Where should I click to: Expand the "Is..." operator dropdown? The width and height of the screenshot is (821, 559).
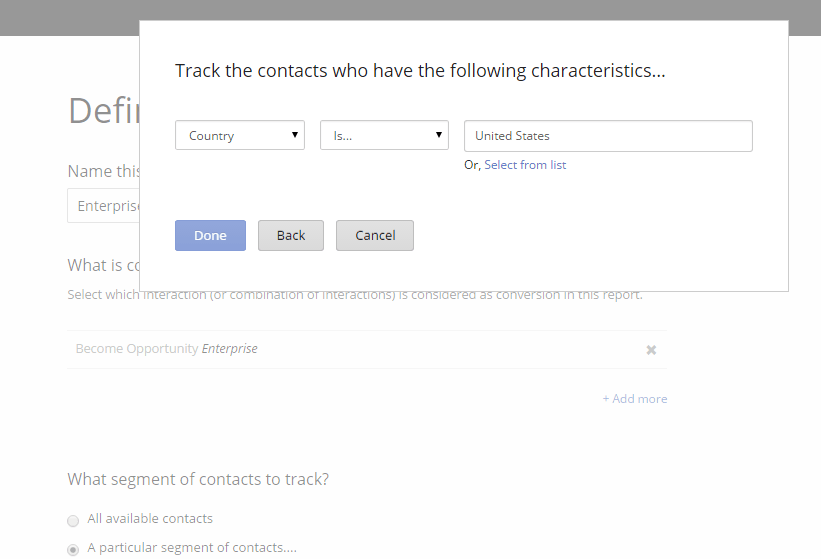[384, 136]
